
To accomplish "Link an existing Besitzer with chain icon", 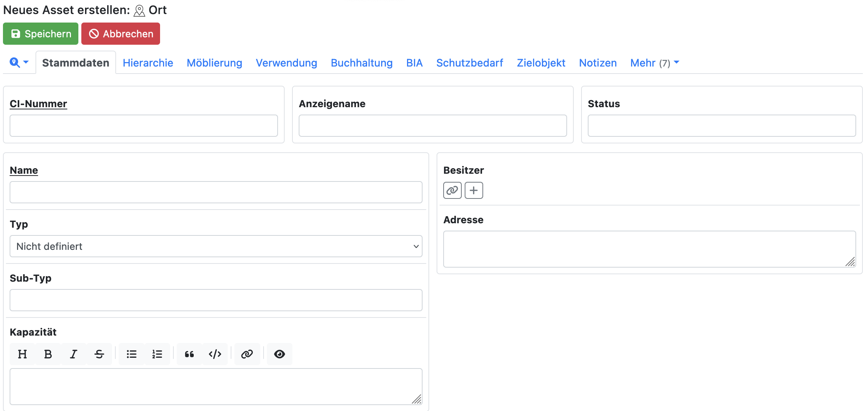I will coord(452,190).
